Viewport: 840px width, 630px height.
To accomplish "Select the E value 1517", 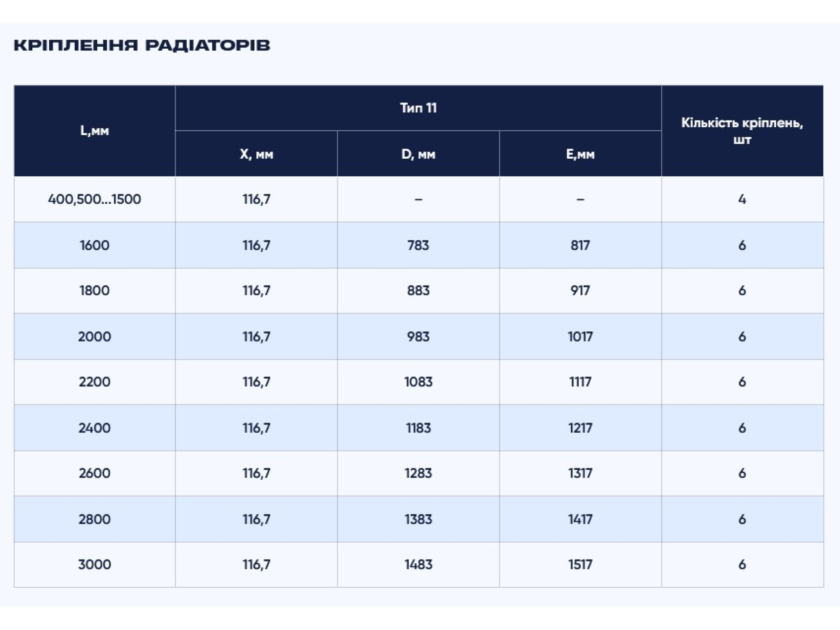I will tap(580, 564).
